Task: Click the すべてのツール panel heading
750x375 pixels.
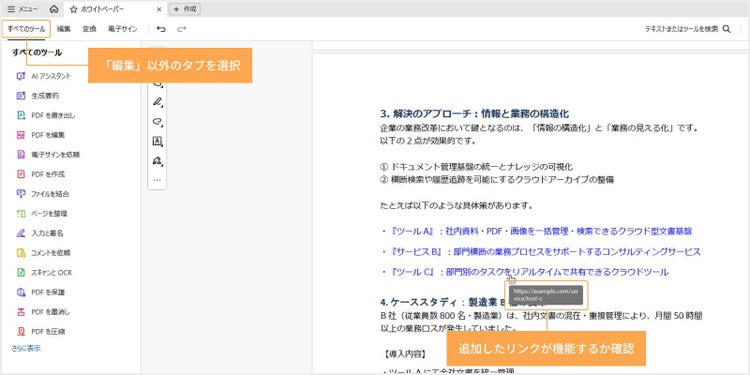Action: click(37, 53)
